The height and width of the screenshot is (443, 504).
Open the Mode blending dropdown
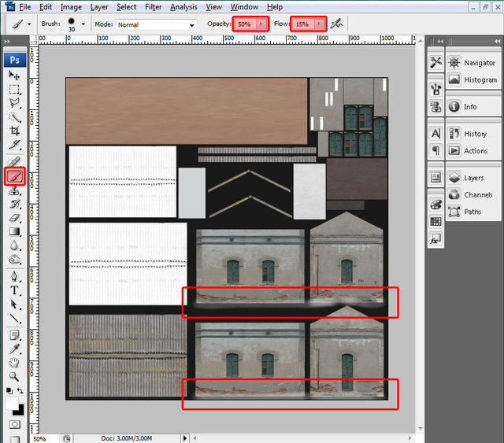(156, 24)
